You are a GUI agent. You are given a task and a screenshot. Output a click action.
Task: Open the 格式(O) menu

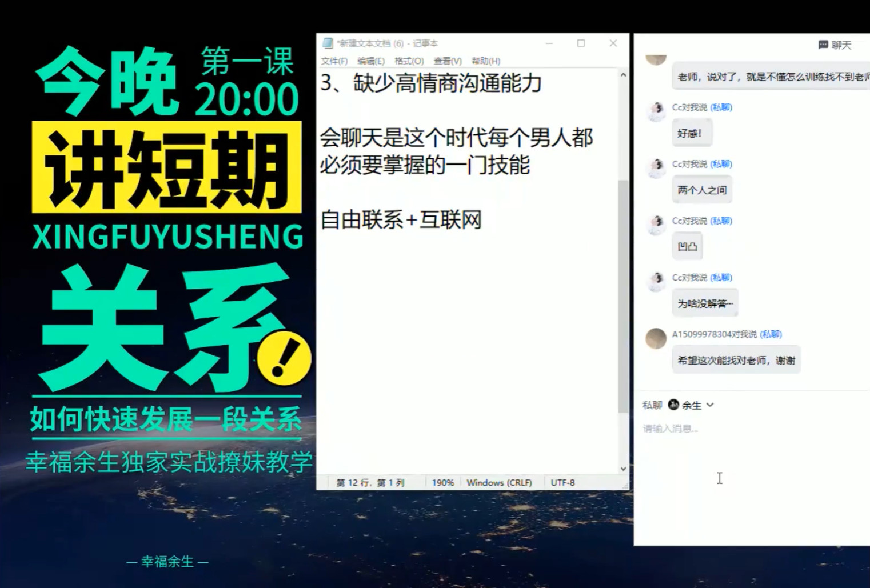click(x=409, y=61)
